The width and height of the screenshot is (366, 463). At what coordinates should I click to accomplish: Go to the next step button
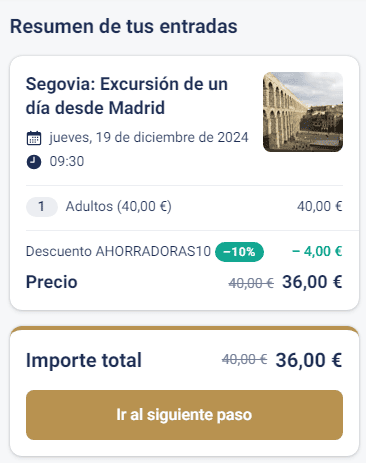coord(184,415)
